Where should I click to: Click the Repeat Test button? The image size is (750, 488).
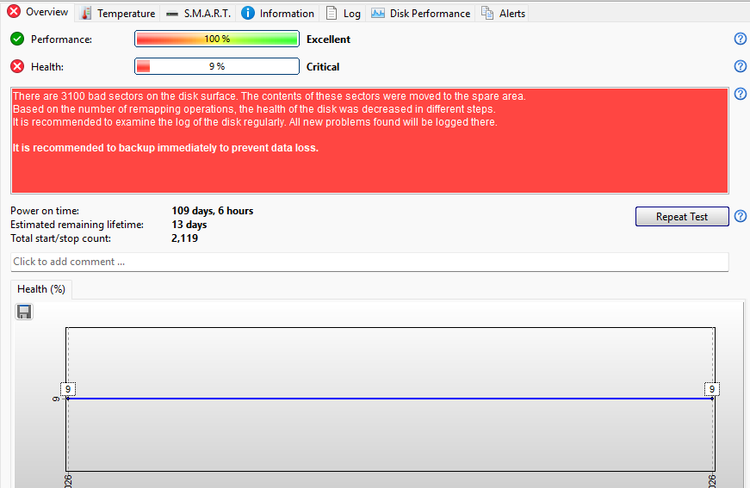(682, 216)
